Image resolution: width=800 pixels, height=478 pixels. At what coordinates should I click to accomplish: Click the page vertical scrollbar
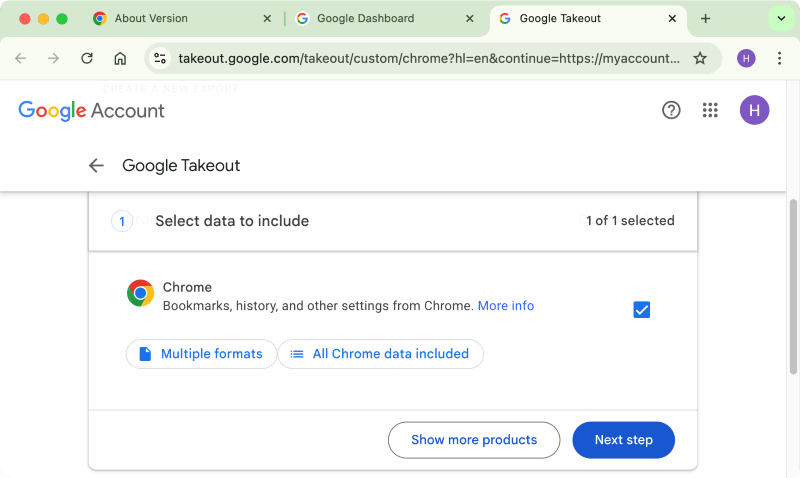click(x=793, y=287)
